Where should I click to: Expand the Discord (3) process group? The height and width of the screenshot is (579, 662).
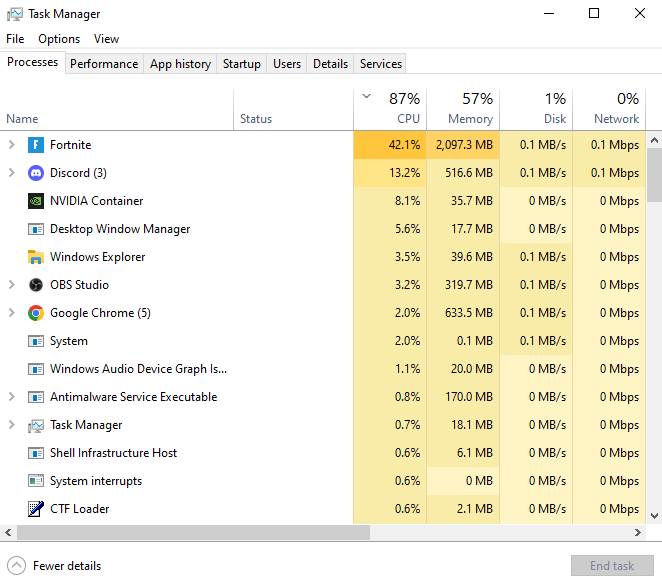coord(12,173)
